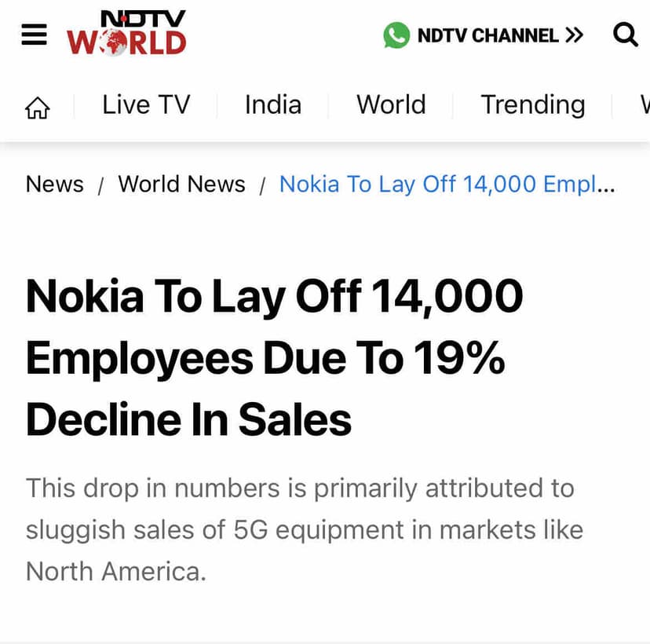
Task: Go to the homepage via house icon
Action: 37,107
